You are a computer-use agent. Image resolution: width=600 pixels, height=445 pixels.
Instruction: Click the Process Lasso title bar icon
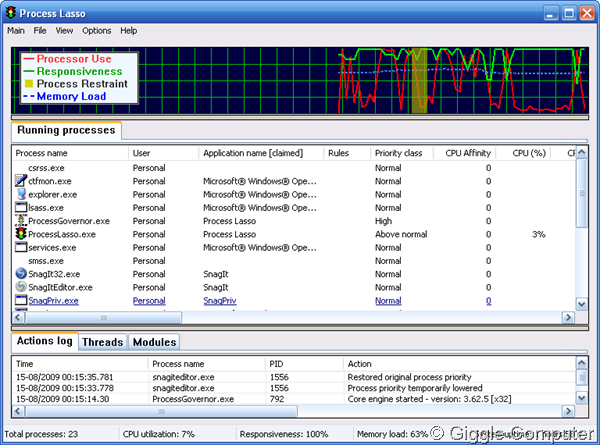[x=11, y=13]
